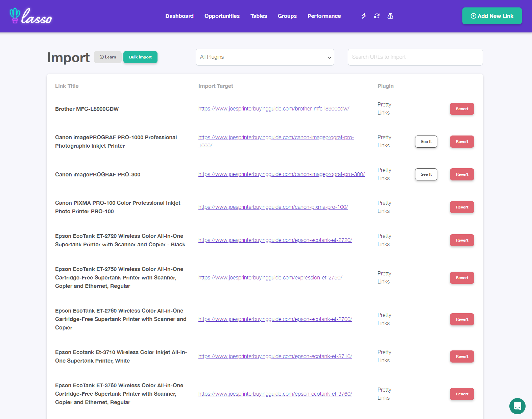Open the chat support bubble

517,406
